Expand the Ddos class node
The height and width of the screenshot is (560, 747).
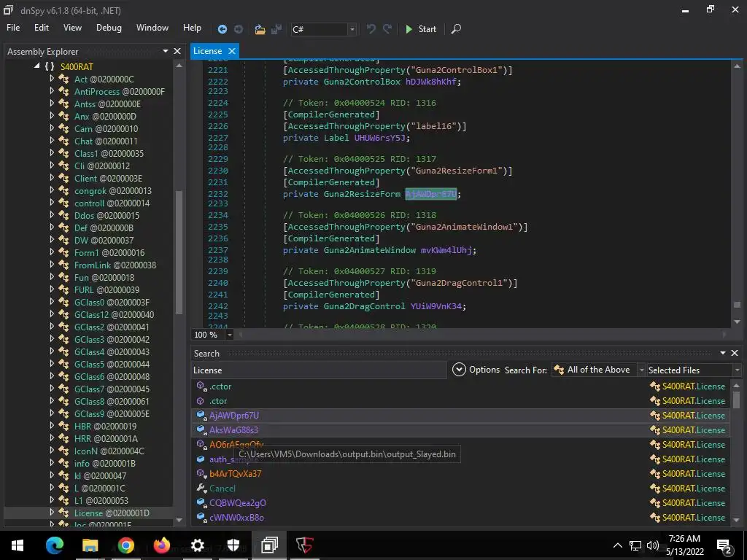pos(52,215)
